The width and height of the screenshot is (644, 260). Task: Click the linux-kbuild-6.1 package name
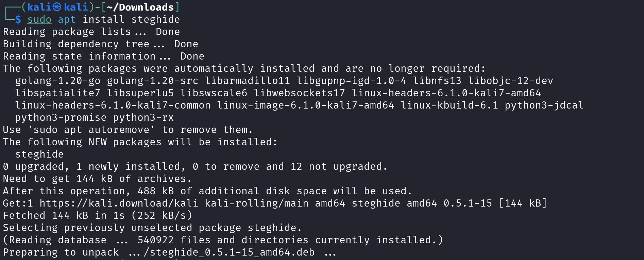[x=450, y=105]
